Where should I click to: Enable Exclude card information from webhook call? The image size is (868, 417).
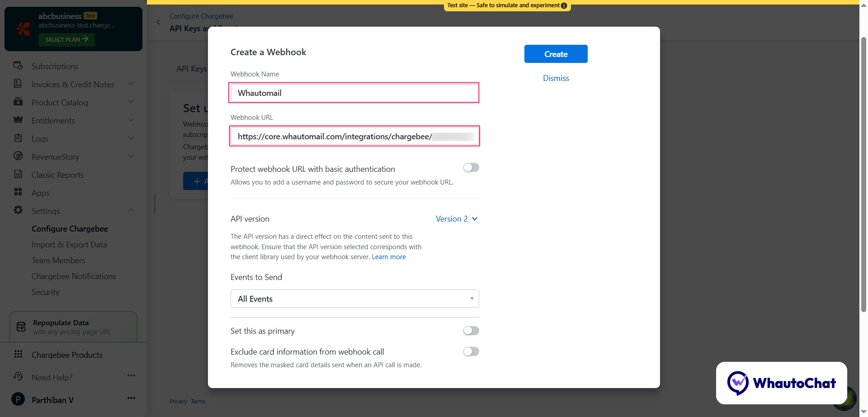(x=471, y=351)
